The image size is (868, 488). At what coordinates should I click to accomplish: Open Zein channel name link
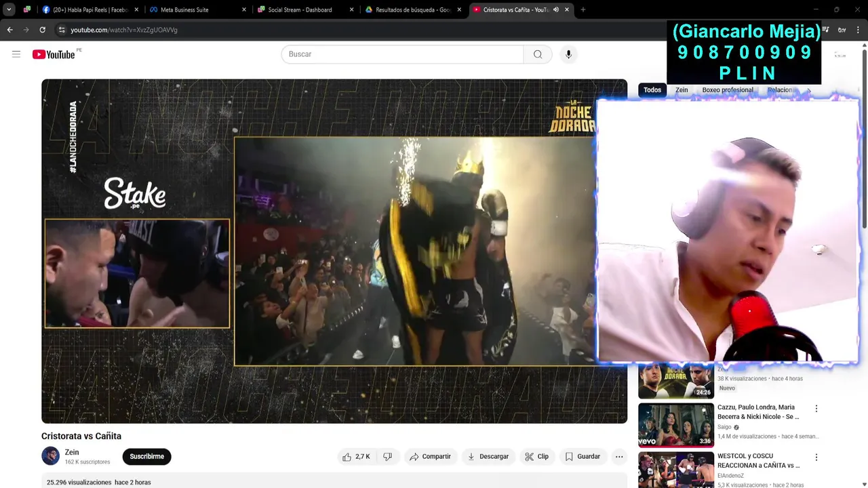coord(72,452)
